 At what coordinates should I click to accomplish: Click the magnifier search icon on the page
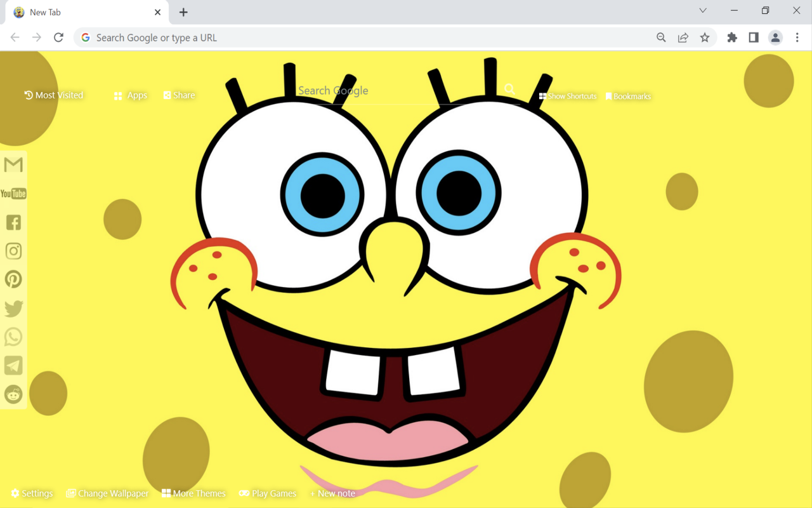click(x=510, y=90)
